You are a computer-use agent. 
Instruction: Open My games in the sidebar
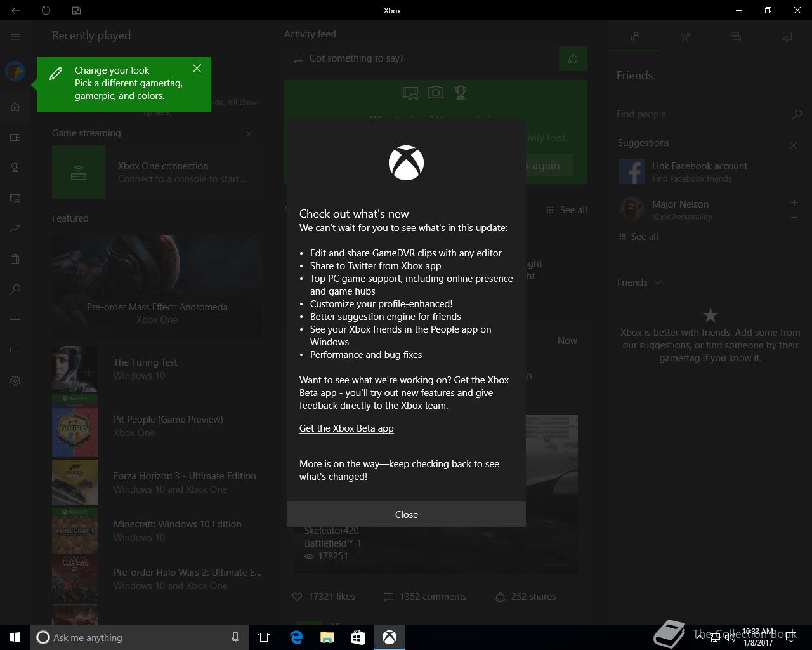click(x=15, y=137)
